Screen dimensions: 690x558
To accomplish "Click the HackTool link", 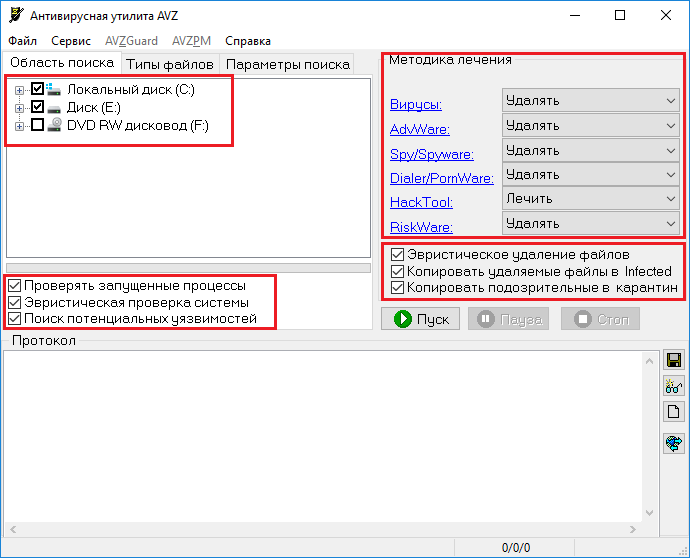I will (422, 202).
